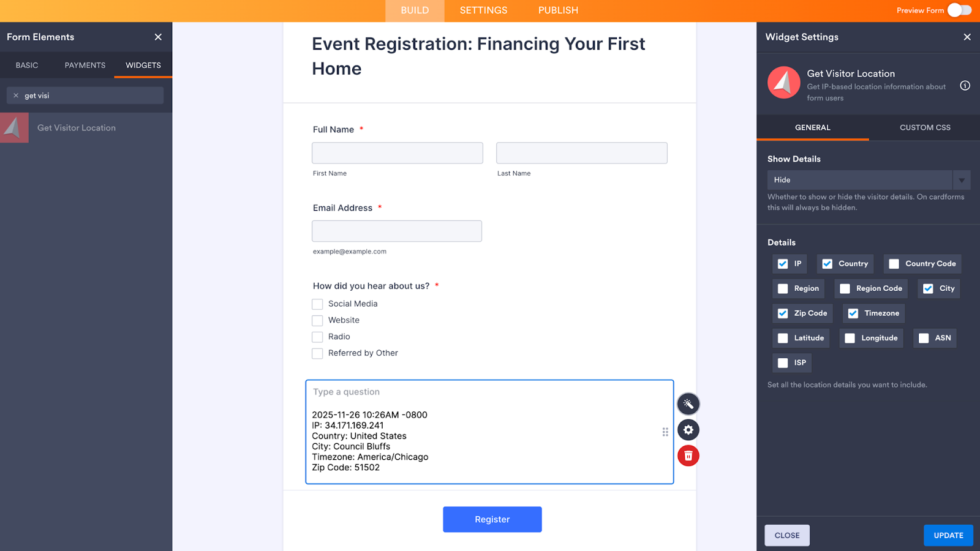
Task: Enable the Country Code detail checkbox
Action: coord(893,264)
